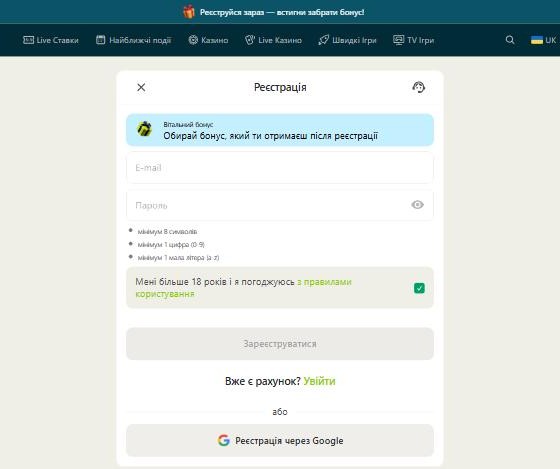Select the welcome bonus banner
Image resolution: width=560 pixels, height=469 pixels.
click(280, 130)
